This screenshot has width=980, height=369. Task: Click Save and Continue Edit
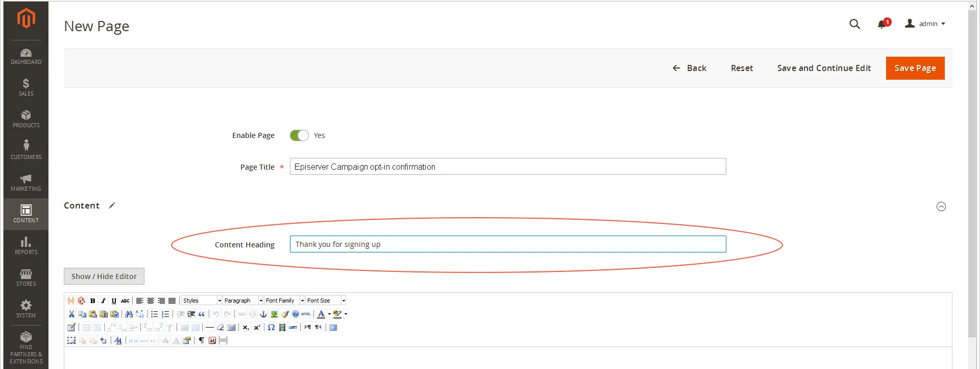pos(824,68)
